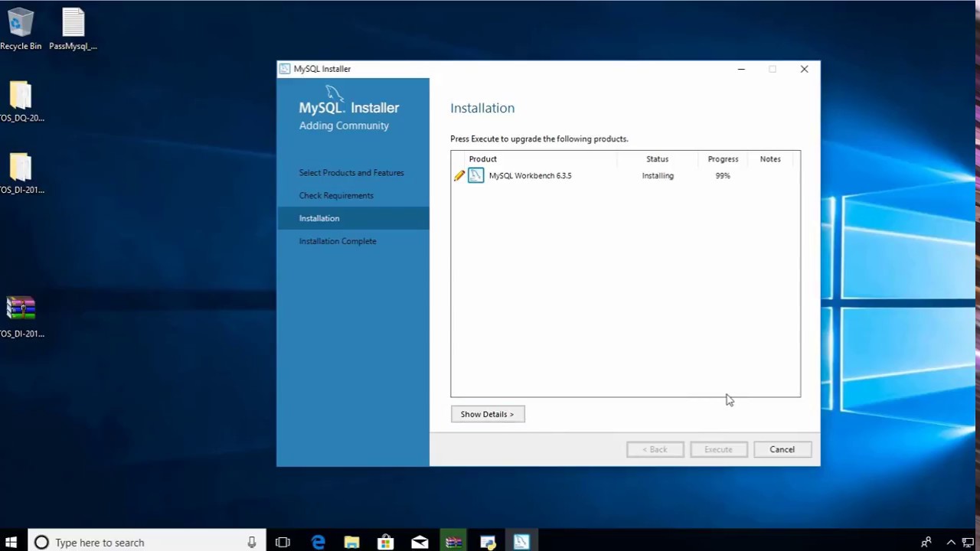980x551 pixels.
Task: Select Check Requirements step in sidebar
Action: [336, 196]
